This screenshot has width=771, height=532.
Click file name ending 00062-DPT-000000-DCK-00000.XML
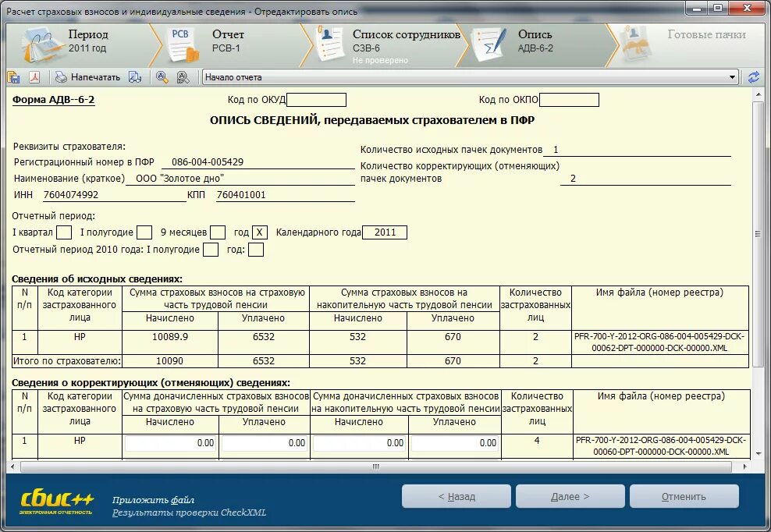659,342
